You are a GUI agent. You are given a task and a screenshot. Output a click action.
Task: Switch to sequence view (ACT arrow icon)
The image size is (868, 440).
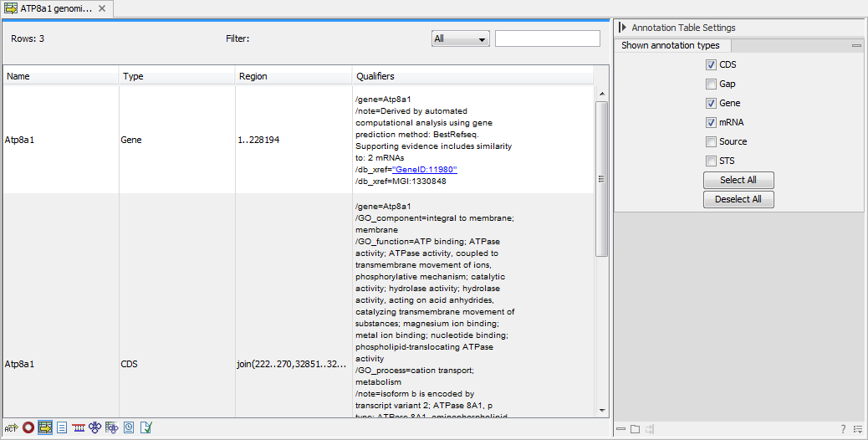11,427
